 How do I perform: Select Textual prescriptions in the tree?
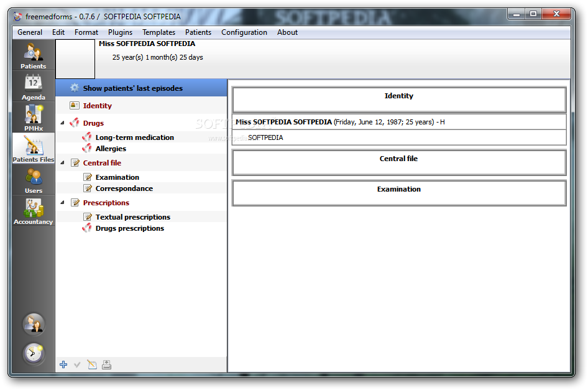(133, 217)
